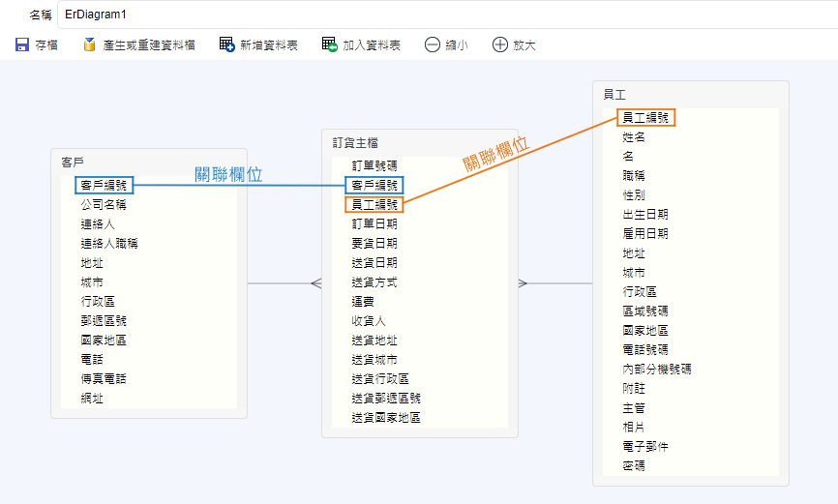Click the 要貨日期 field in 訂貨主檔
The width and height of the screenshot is (838, 504).
coord(374,243)
